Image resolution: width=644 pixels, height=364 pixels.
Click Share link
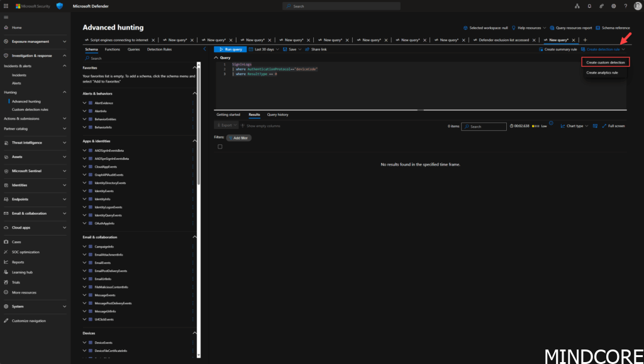(x=316, y=49)
